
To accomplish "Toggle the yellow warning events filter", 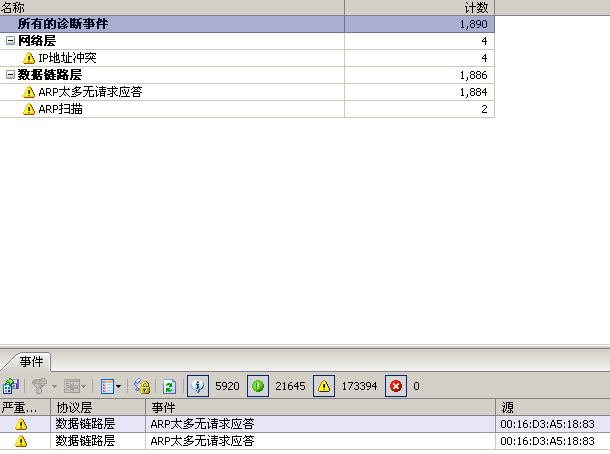I will click(x=324, y=386).
